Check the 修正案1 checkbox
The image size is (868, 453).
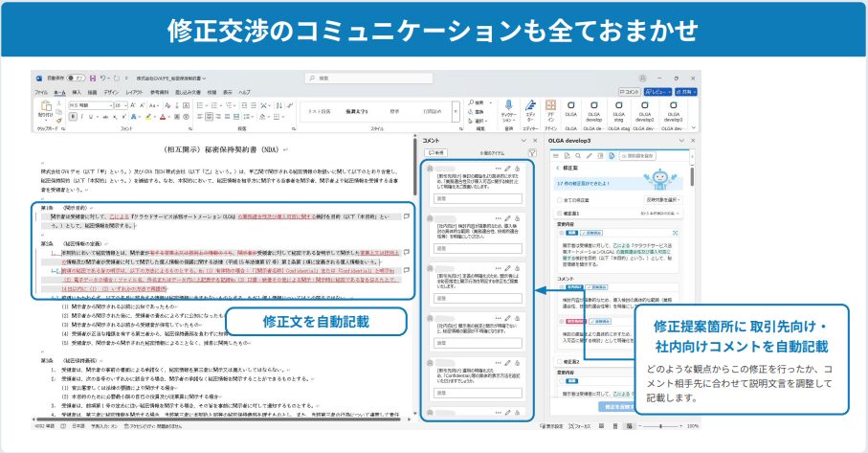click(559, 214)
